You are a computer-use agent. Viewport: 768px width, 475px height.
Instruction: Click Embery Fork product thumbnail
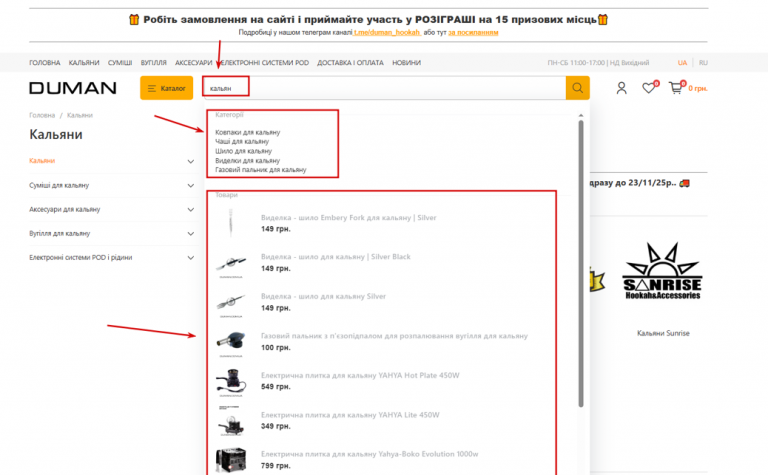coord(231,223)
